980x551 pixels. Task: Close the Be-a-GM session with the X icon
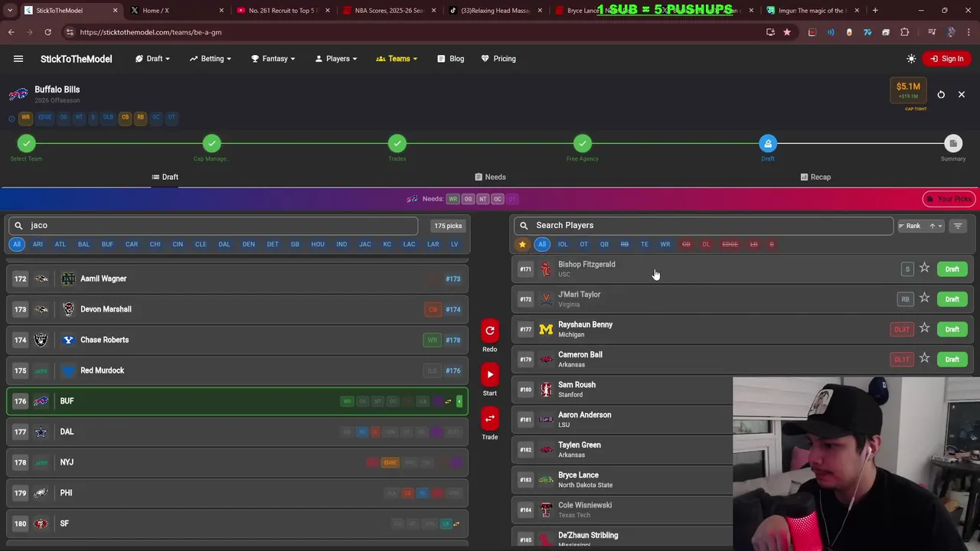[962, 95]
